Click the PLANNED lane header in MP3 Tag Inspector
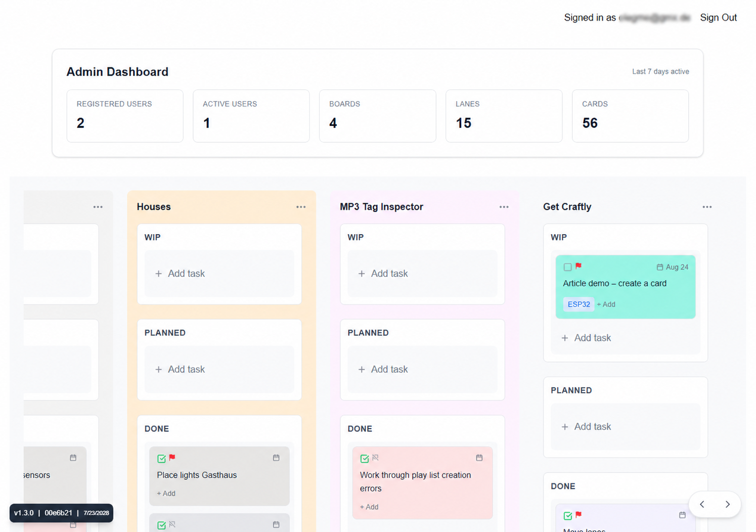This screenshot has height=532, width=756. pyautogui.click(x=368, y=333)
